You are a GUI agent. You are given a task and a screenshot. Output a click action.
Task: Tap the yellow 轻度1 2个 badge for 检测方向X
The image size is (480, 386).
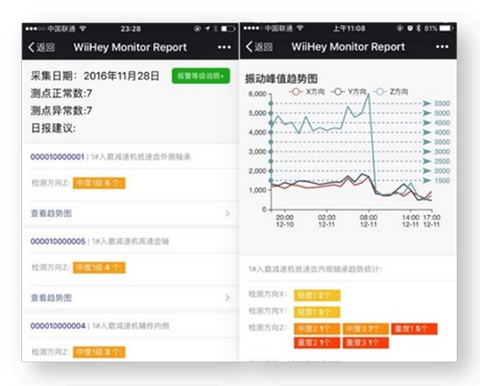[x=317, y=295]
